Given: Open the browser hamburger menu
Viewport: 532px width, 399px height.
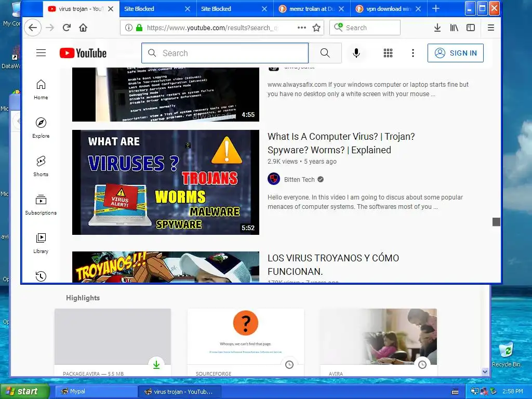Looking at the screenshot, I should click(x=490, y=28).
